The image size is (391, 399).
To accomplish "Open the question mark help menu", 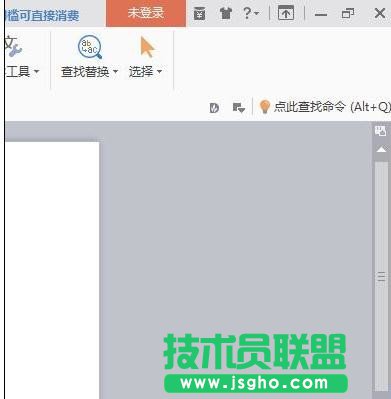I will (251, 13).
